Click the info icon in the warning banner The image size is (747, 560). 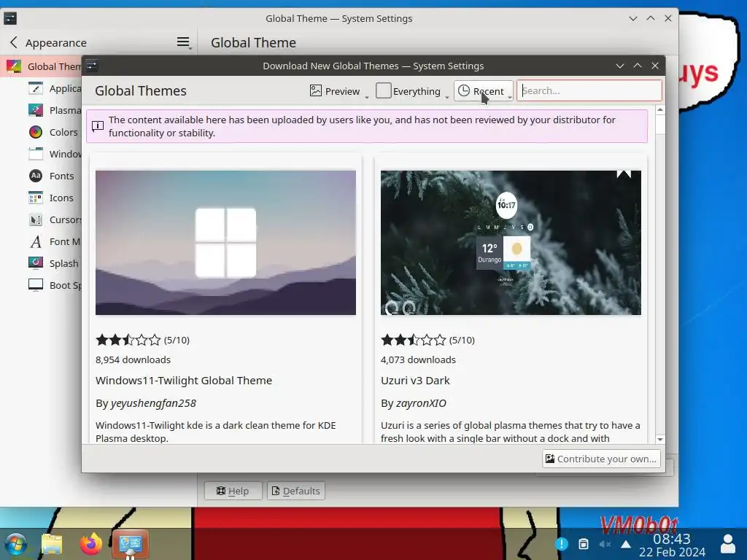[x=98, y=126]
